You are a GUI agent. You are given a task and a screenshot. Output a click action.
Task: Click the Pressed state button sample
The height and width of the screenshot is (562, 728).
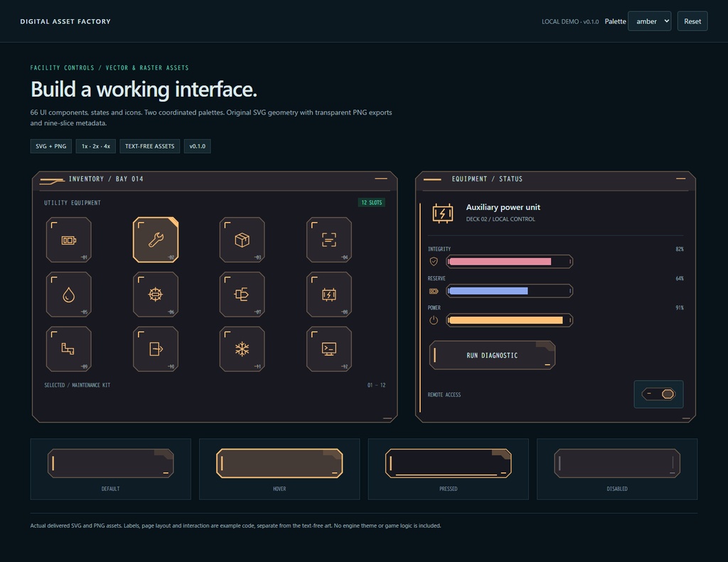point(449,463)
